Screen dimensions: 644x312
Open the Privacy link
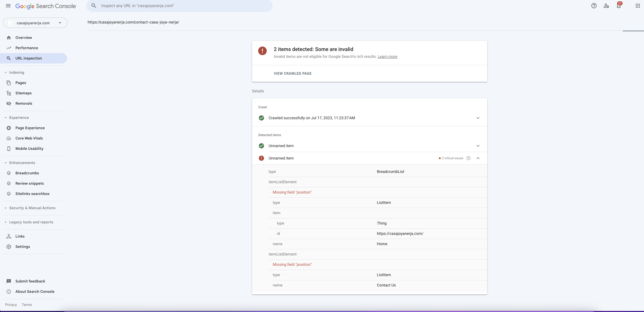tap(11, 305)
